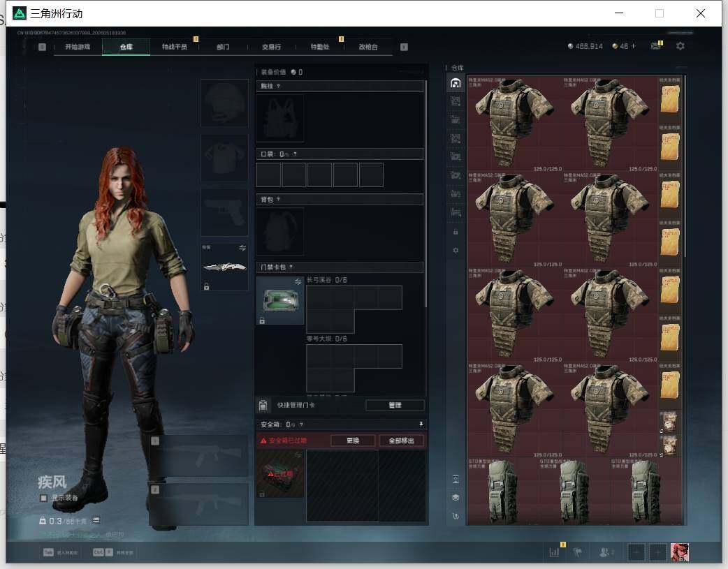
Task: Select first yellow document in stash column
Action: point(669,99)
